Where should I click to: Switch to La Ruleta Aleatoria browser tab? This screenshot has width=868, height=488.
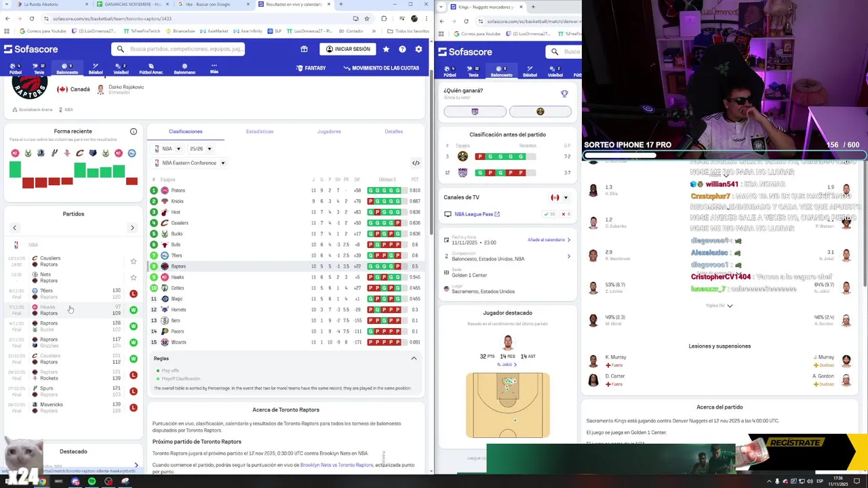(x=45, y=4)
